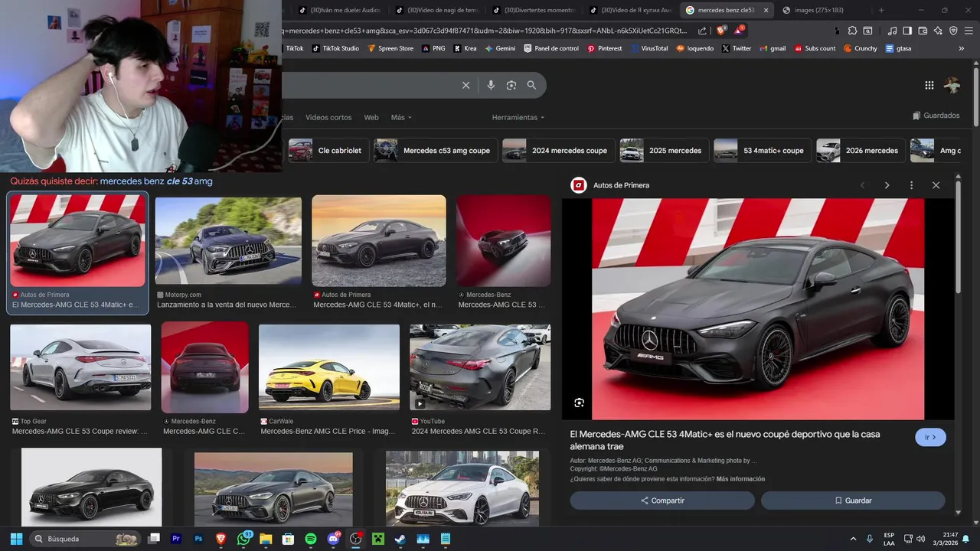Open the Motorpy.com image result thumbnail
This screenshot has height=551, width=980.
(228, 241)
